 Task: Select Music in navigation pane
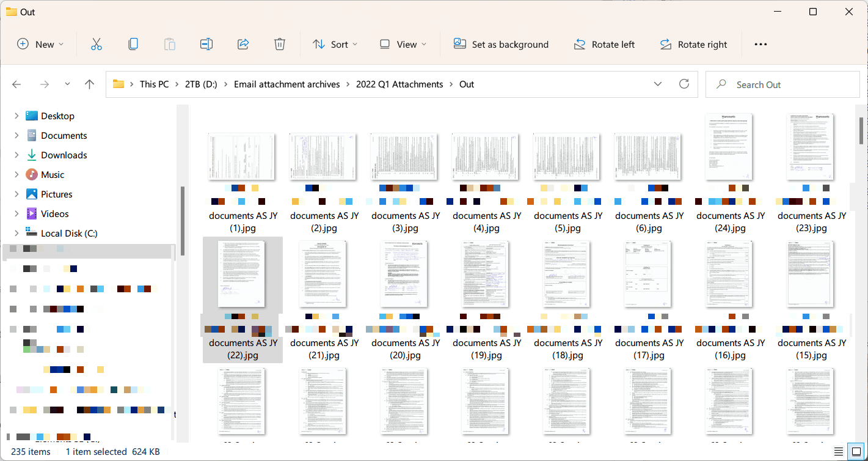tap(53, 175)
